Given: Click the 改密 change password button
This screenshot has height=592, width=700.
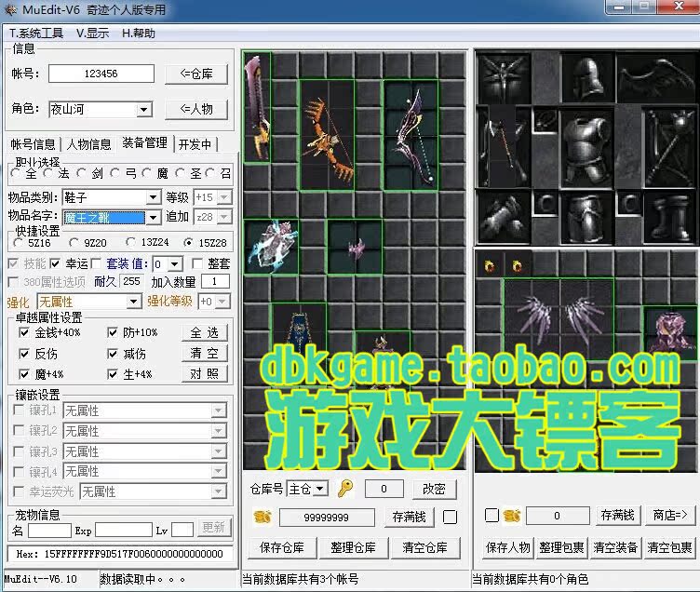Looking at the screenshot, I should (434, 489).
